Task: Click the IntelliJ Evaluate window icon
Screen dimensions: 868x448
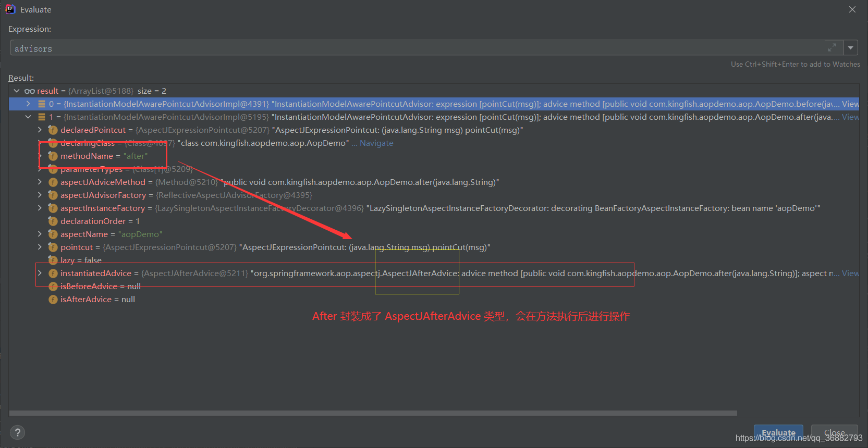Action: tap(10, 9)
